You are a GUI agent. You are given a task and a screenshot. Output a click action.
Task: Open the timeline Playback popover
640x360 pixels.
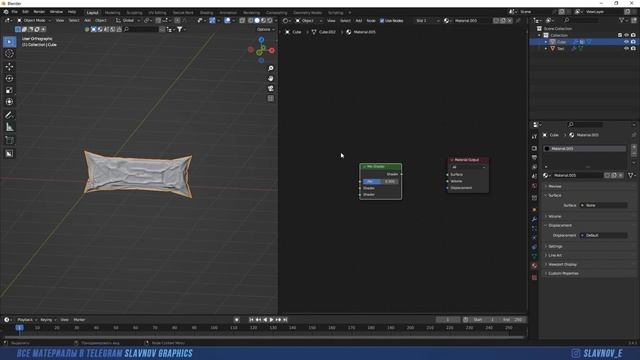(x=27, y=320)
